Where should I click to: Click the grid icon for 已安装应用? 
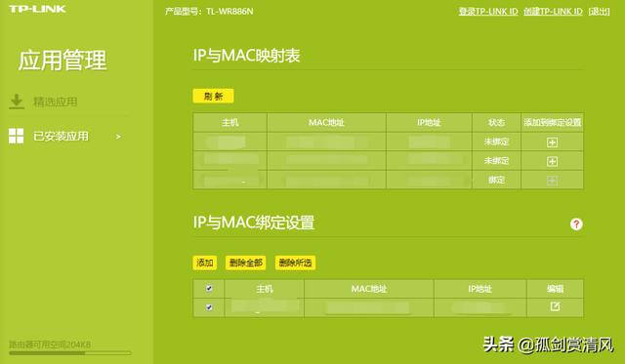16,136
